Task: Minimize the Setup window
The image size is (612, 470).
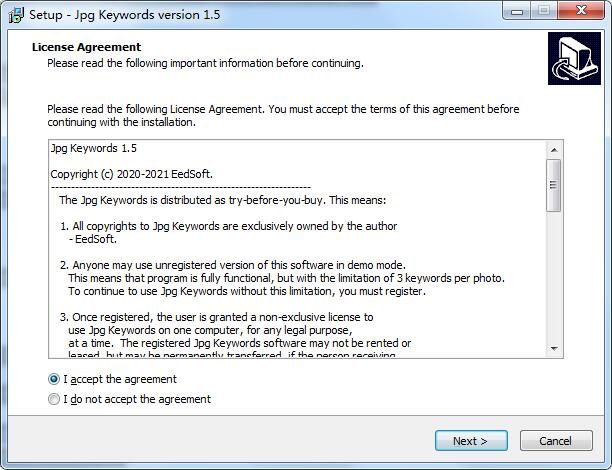Action: click(517, 11)
